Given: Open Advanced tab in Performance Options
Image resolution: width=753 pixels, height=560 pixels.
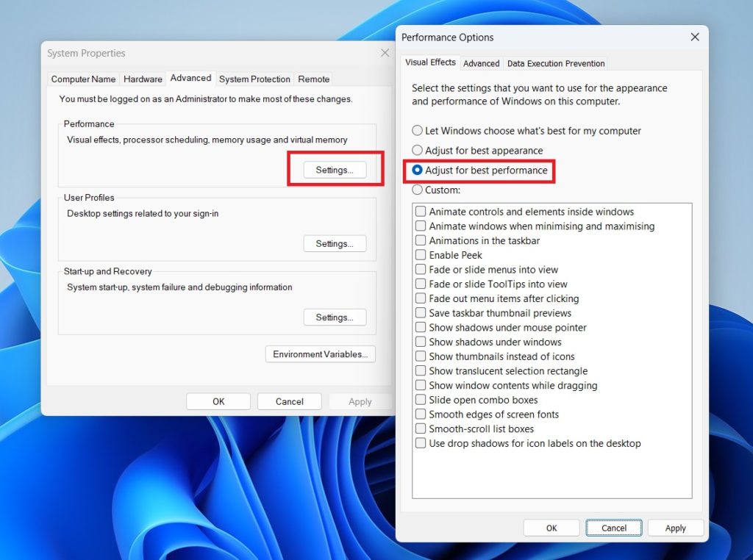Looking at the screenshot, I should 481,63.
